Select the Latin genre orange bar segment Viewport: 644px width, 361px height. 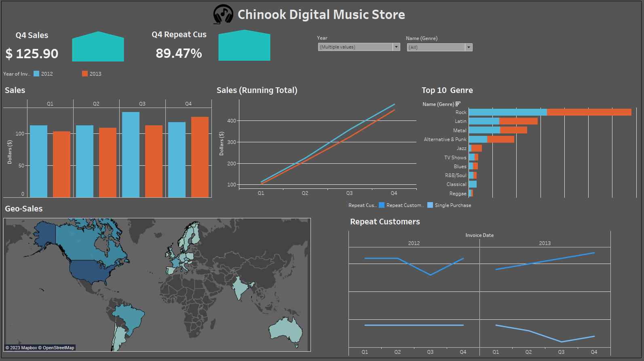[x=518, y=121]
